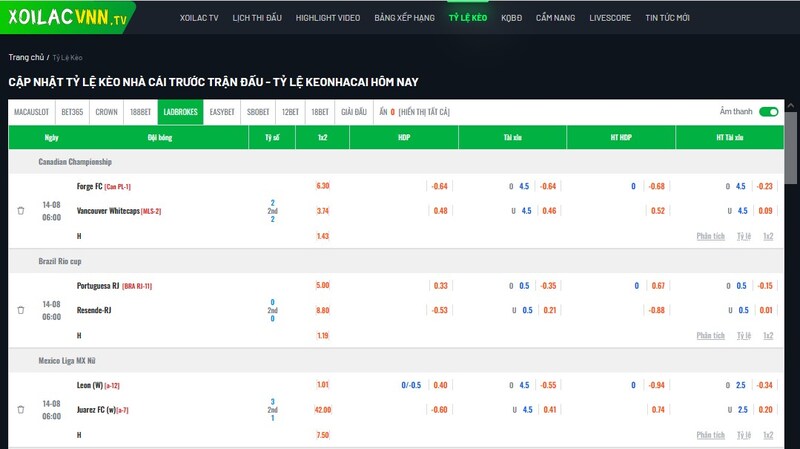Viewport: 800px width, 449px height.
Task: Select Tỷ Lệ Kèo menu item
Action: (x=468, y=18)
